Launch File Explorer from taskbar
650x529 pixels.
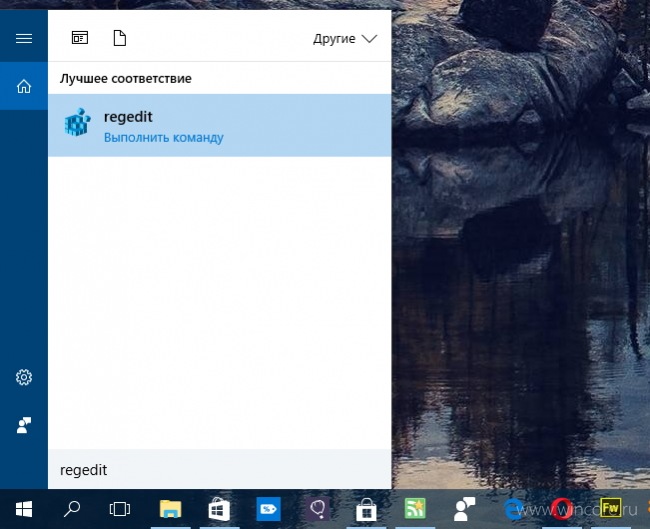(x=170, y=509)
